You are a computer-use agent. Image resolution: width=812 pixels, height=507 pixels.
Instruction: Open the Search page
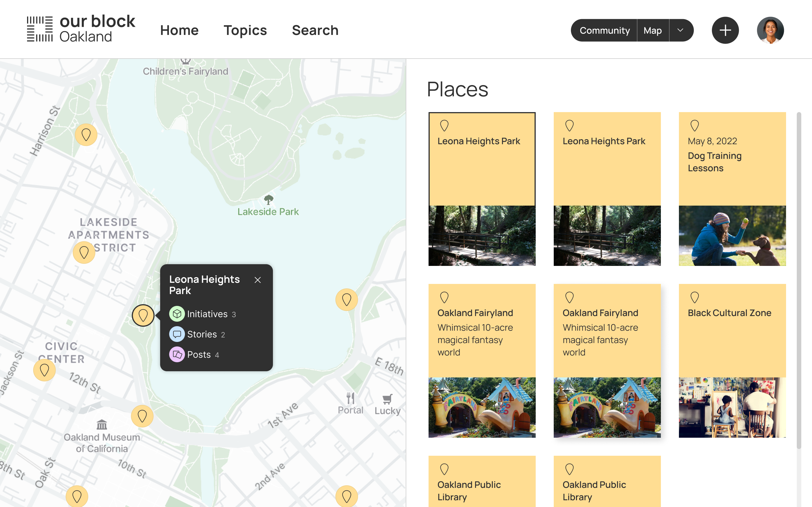click(315, 30)
